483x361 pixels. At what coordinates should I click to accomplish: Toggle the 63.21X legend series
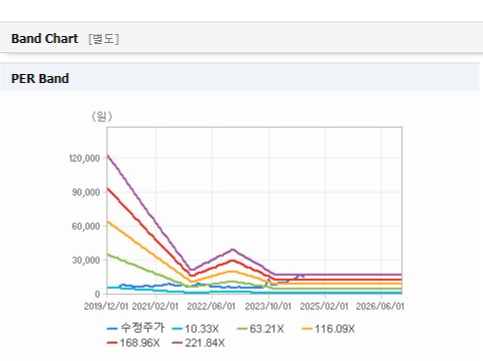pos(260,329)
